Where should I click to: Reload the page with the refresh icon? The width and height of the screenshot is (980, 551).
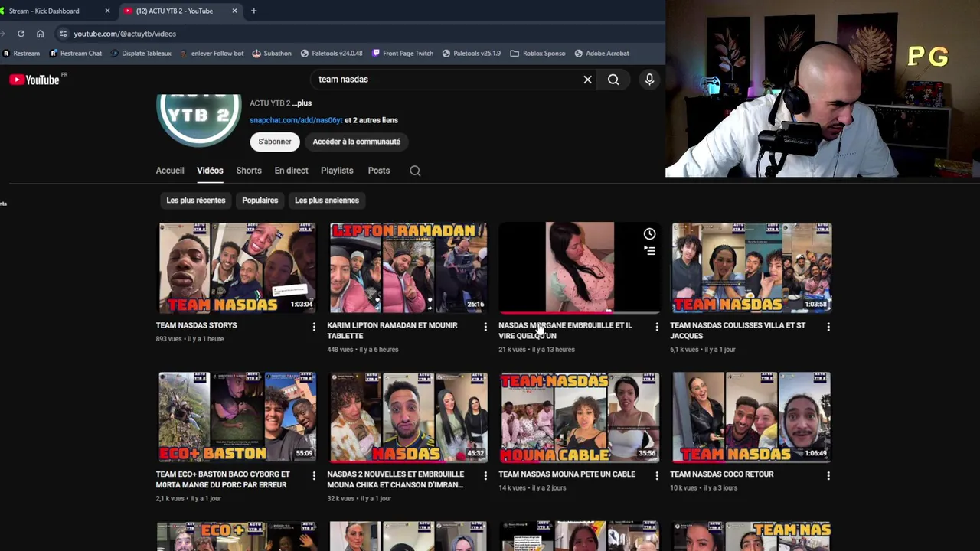tap(21, 34)
